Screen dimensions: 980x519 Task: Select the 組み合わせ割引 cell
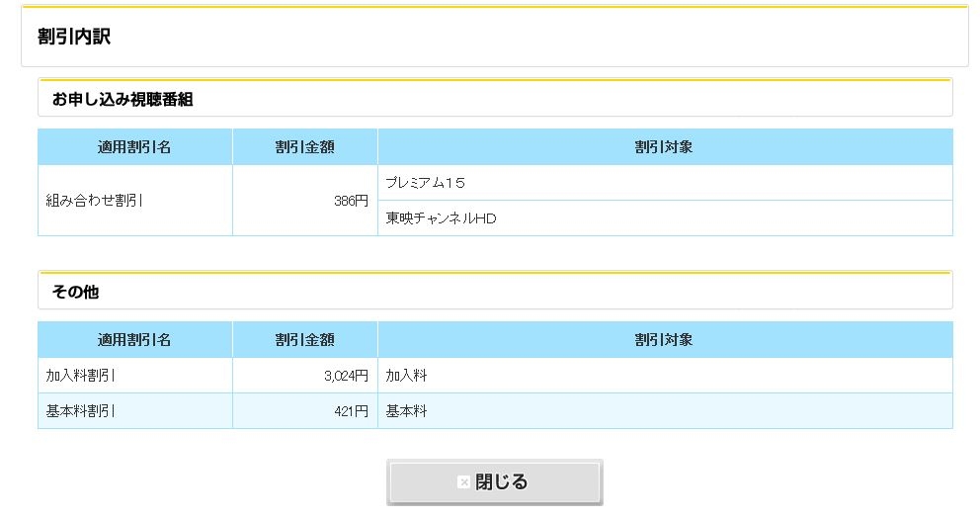point(95,201)
